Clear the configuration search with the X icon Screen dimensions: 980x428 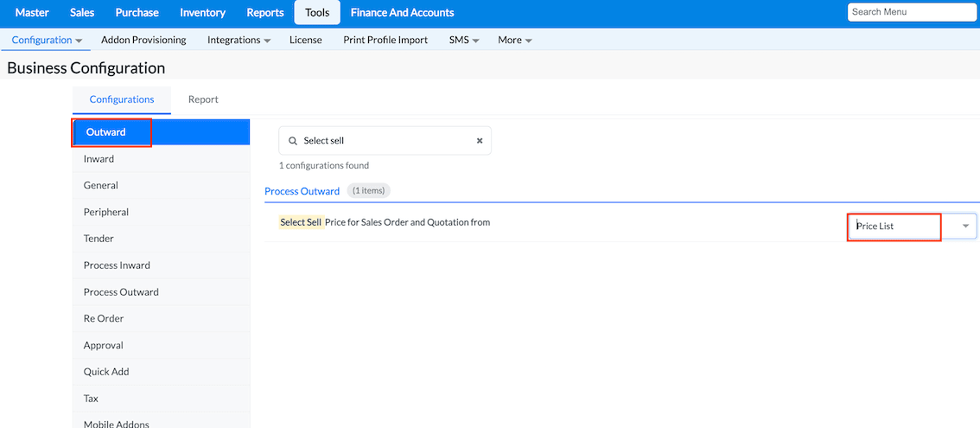pos(480,141)
